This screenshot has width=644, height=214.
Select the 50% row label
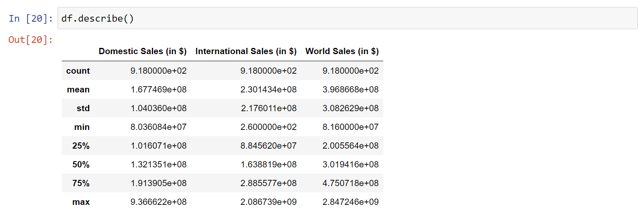[81, 164]
